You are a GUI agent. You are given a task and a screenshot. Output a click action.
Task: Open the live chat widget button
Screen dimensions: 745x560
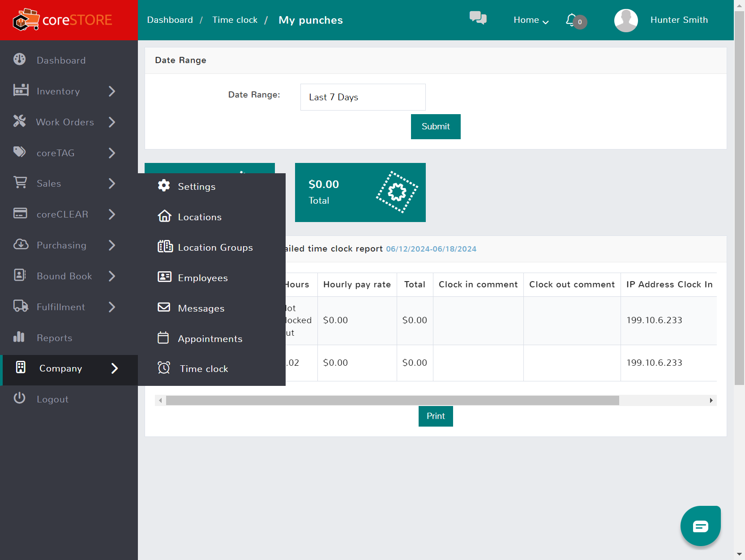point(701,526)
